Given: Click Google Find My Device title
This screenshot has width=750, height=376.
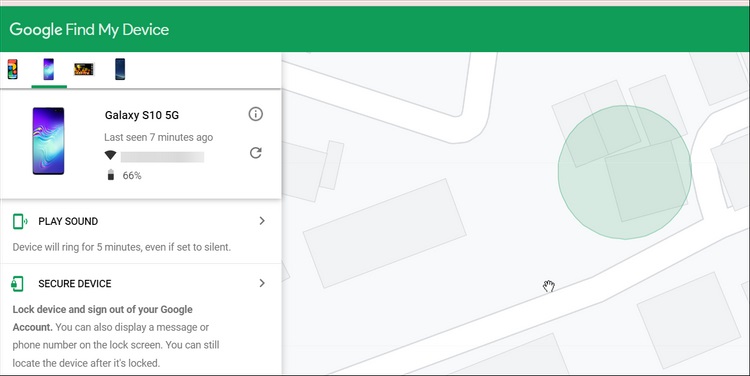Looking at the screenshot, I should 89,30.
